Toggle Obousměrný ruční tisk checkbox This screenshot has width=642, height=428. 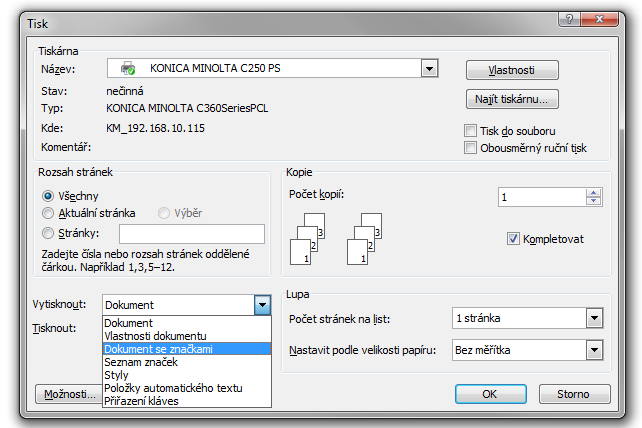[x=471, y=148]
